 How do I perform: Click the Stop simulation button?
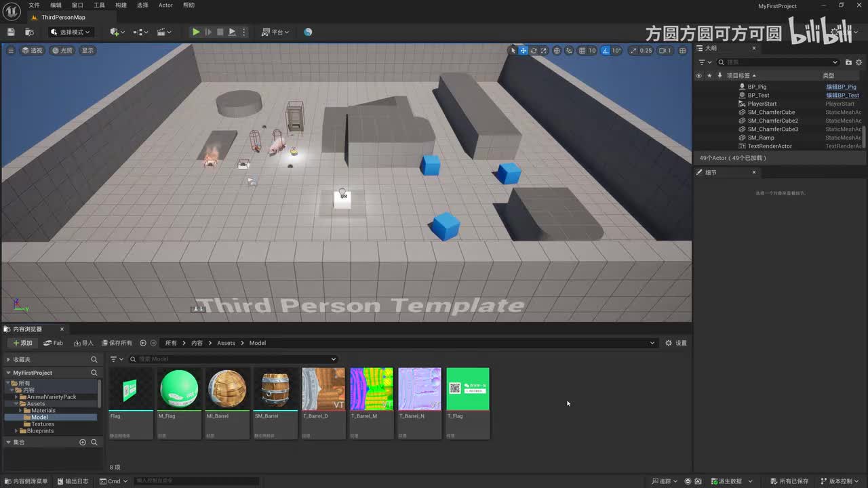pyautogui.click(x=220, y=32)
